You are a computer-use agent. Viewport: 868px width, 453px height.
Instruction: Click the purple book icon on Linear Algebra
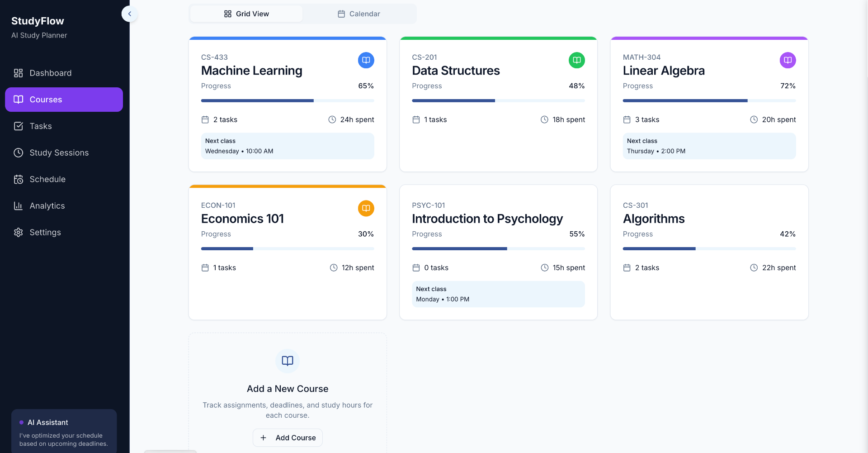(788, 60)
